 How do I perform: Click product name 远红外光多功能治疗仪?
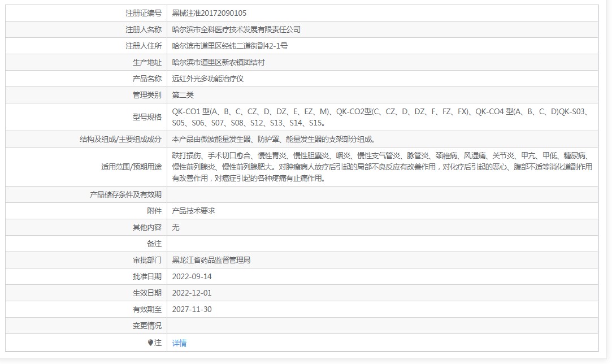[207, 79]
